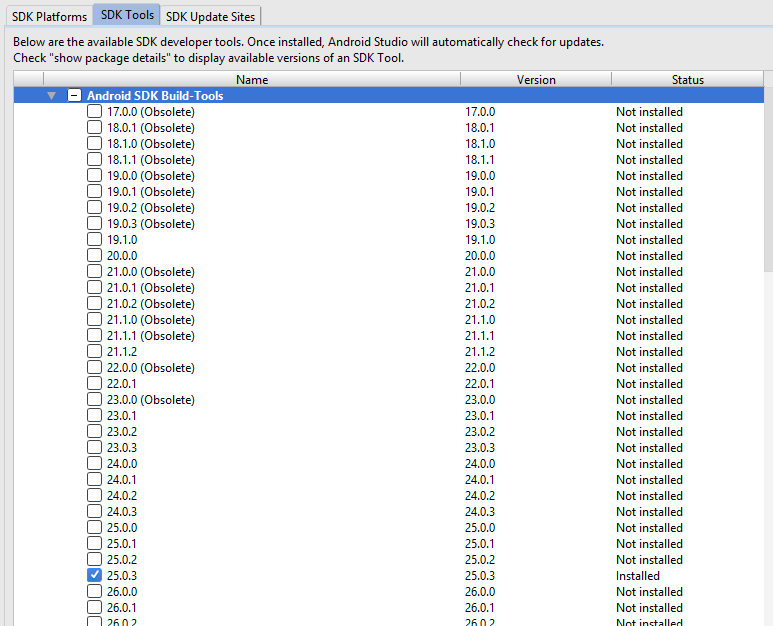Mark the 26.0.1 build-tools checkbox
This screenshot has height=626, width=773.
94,607
